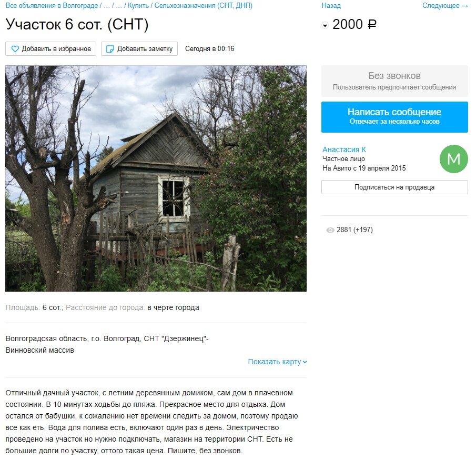Click Добавить в избранное button
Screen dimensions: 476x459
pos(50,49)
